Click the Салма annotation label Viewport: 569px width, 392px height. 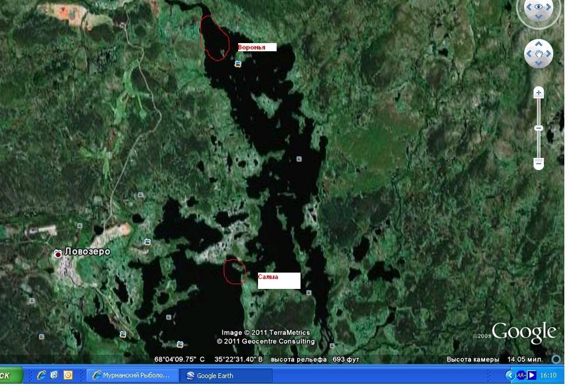tap(278, 280)
